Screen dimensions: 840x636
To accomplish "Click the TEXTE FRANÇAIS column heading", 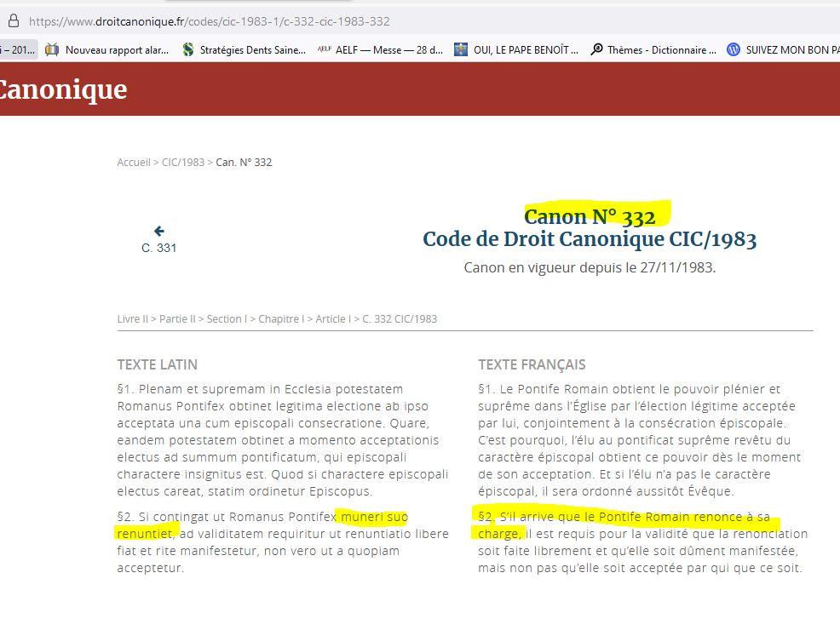I will pos(532,364).
